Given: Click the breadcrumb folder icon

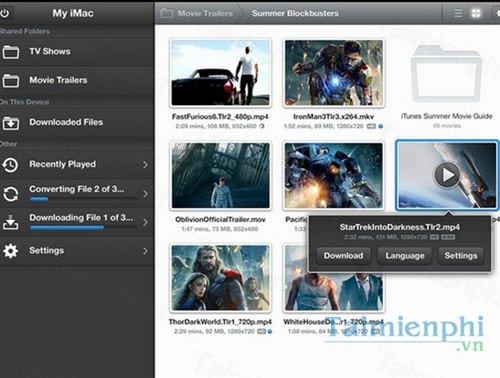Looking at the screenshot, I should coord(167,13).
